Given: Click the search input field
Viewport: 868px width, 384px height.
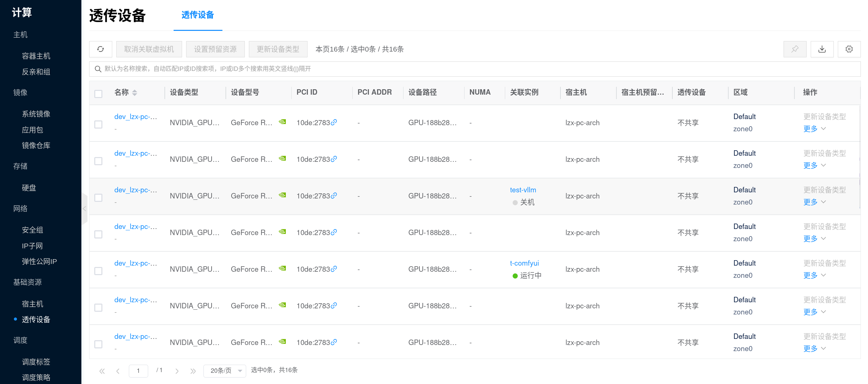Looking at the screenshot, I should [x=475, y=69].
